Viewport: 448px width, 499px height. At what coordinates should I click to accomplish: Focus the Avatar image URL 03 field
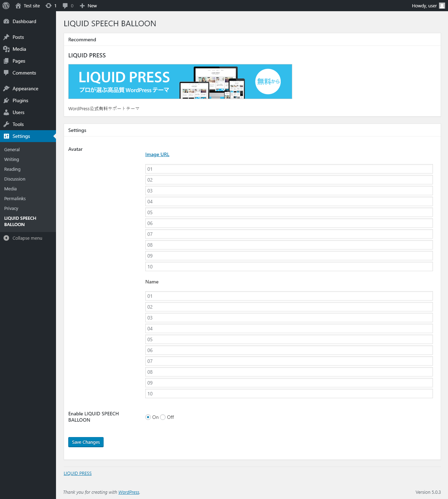pos(289,191)
